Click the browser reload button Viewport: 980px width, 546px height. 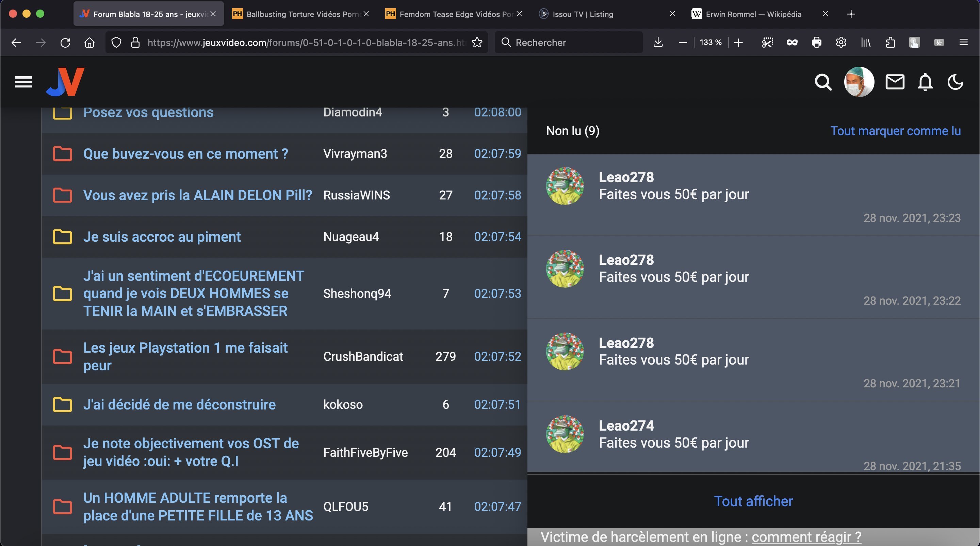point(65,42)
